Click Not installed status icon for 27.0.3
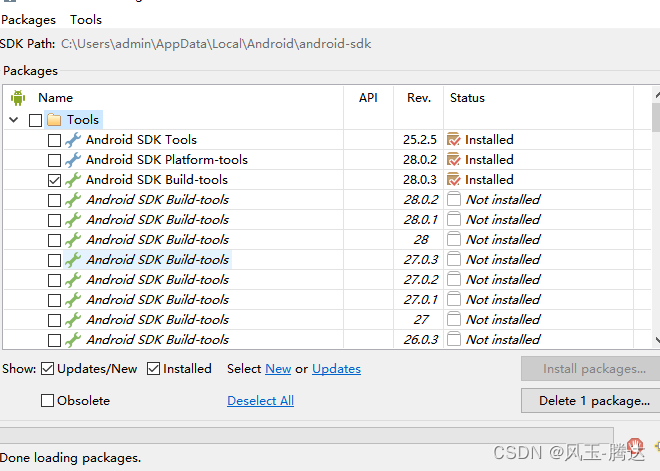The image size is (660, 471). [453, 259]
